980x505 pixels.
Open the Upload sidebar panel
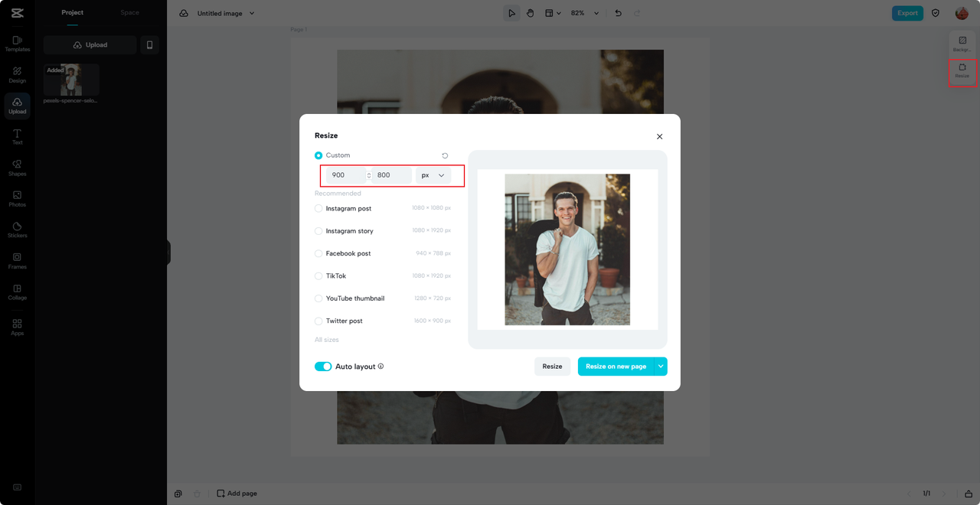point(17,106)
